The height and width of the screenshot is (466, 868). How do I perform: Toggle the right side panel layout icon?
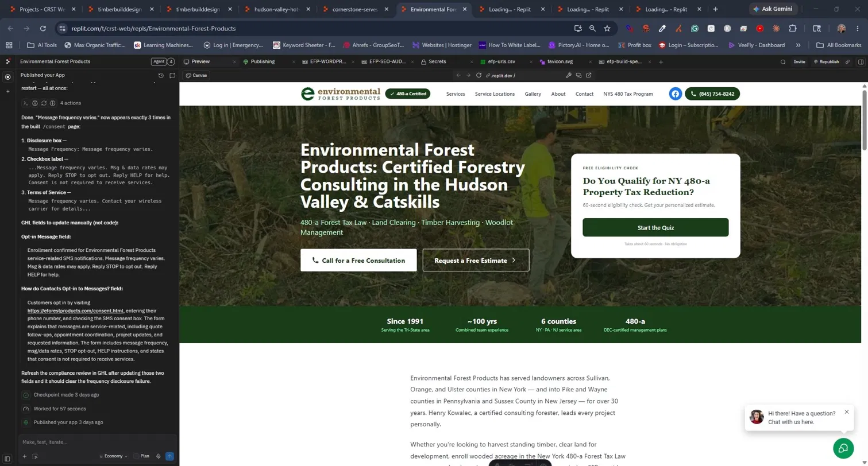861,61
